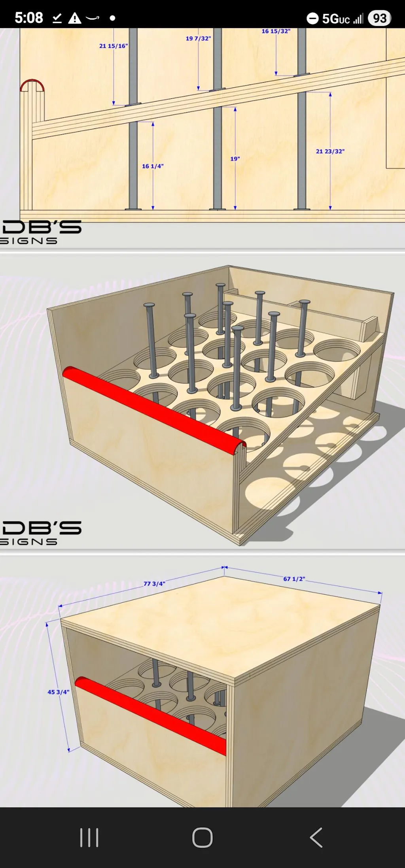Image resolution: width=405 pixels, height=868 pixels.
Task: Open the recent apps overview button
Action: (89, 837)
